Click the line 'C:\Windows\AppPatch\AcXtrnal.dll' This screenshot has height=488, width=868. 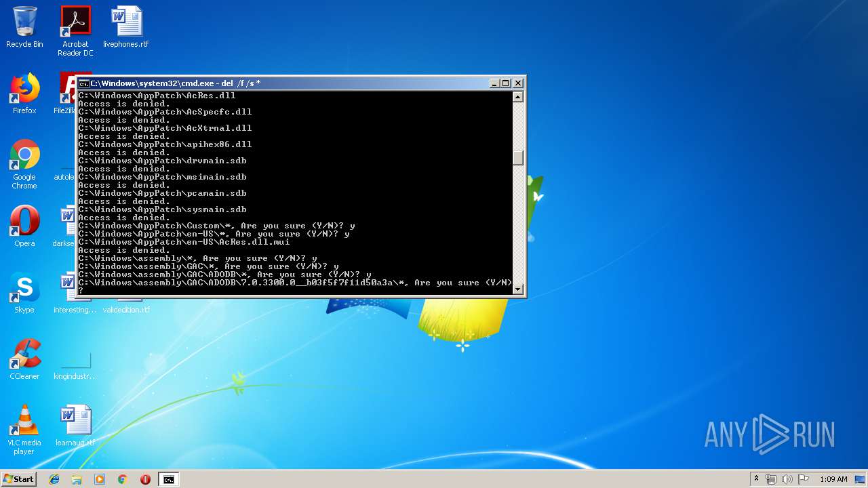(x=165, y=128)
